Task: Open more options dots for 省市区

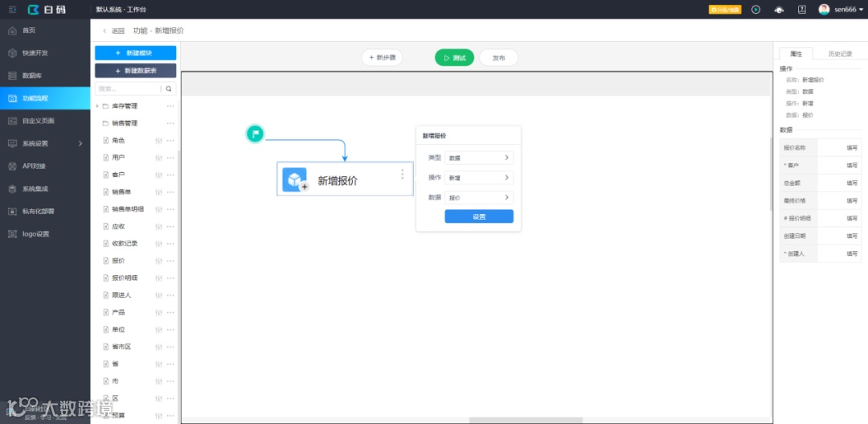Action: (x=170, y=347)
